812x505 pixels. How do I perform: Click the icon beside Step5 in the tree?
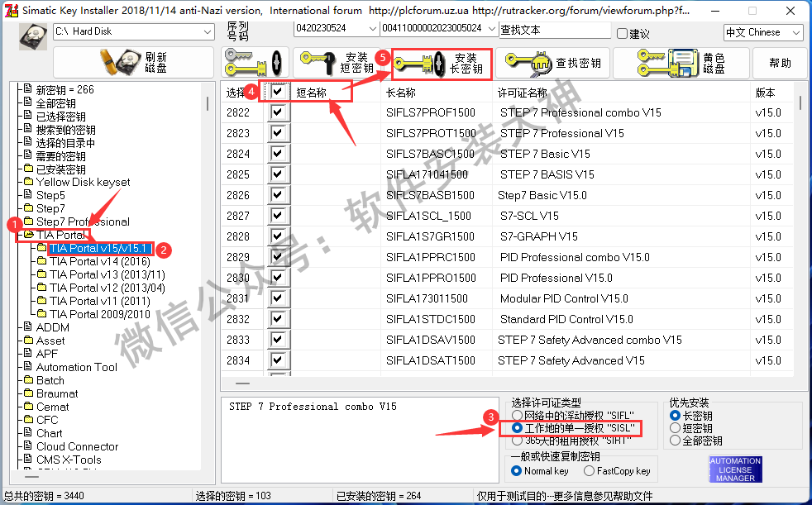pyautogui.click(x=28, y=194)
